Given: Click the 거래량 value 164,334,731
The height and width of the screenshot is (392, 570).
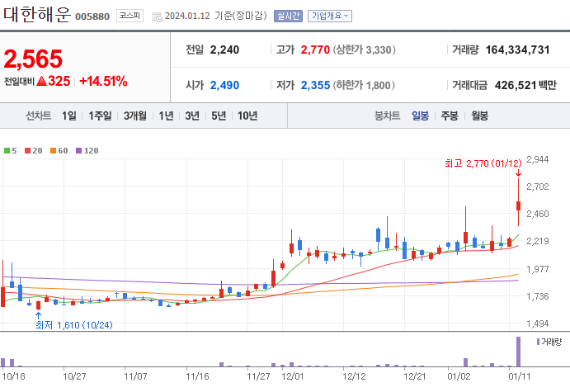Looking at the screenshot, I should coord(518,50).
